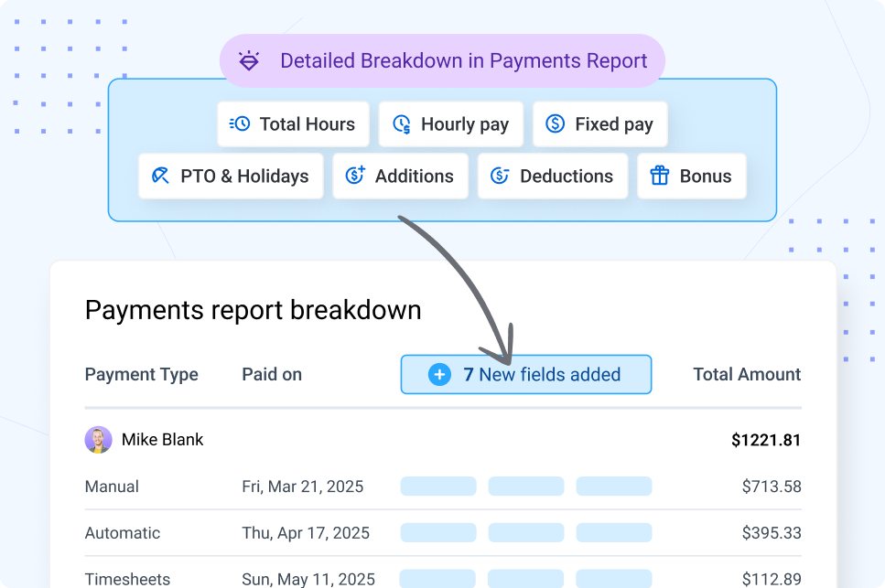The width and height of the screenshot is (885, 588).
Task: Click the Timesheets payment type entry
Action: tap(127, 579)
